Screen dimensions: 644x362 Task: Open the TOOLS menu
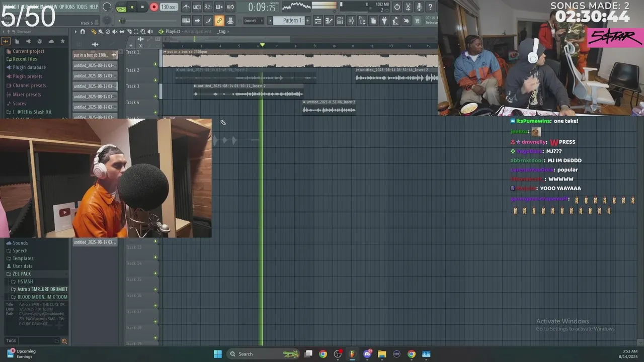point(82,7)
